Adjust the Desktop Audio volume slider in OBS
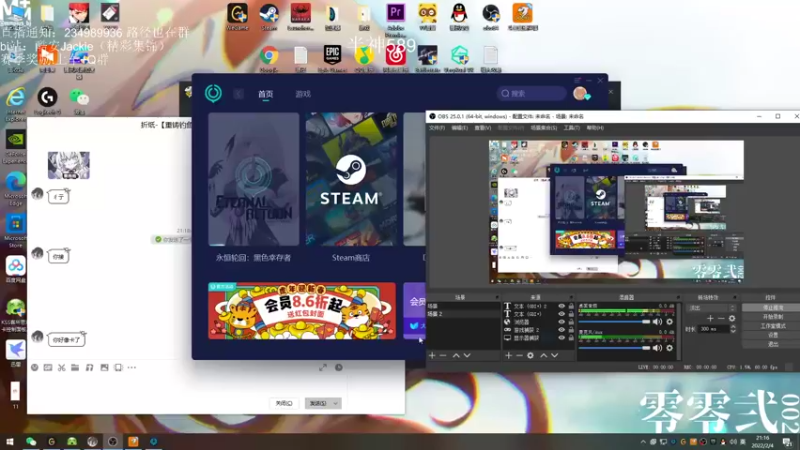 [615, 322]
